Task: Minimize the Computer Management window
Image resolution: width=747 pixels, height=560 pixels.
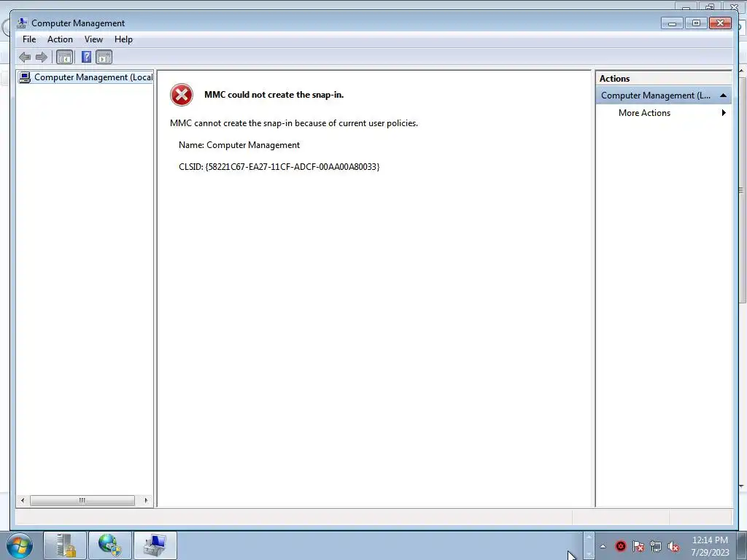Action: click(x=672, y=23)
